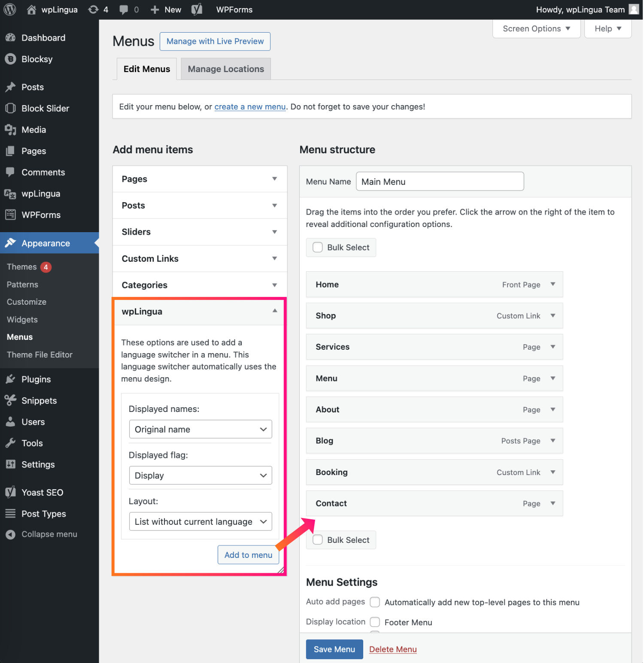Open Theme File Editor submenu item
644x663 pixels.
coord(39,354)
